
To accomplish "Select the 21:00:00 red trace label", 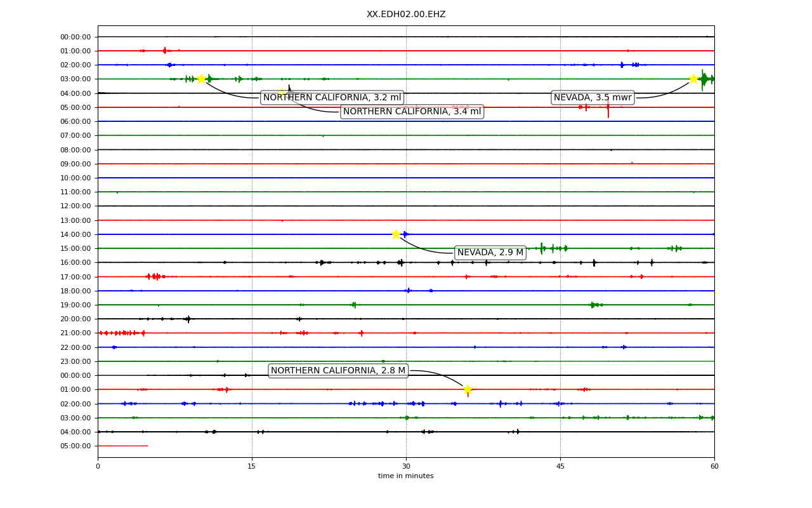I will [75, 333].
